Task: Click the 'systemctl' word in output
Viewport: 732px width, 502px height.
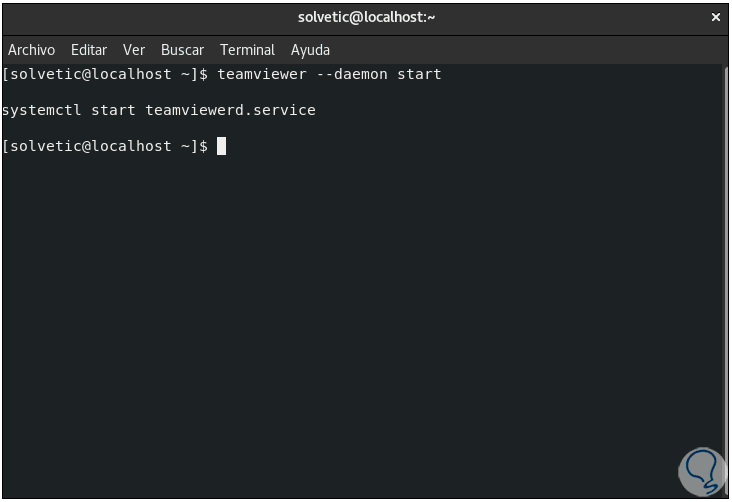Action: 42,110
